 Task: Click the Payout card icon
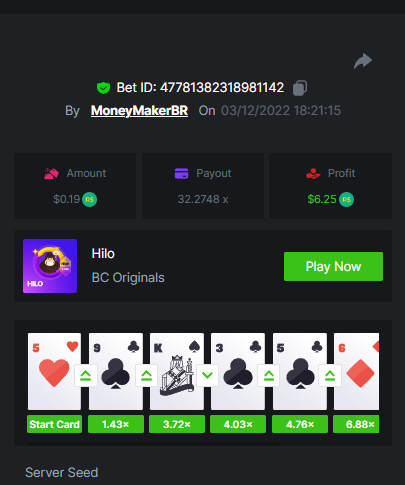pos(181,173)
